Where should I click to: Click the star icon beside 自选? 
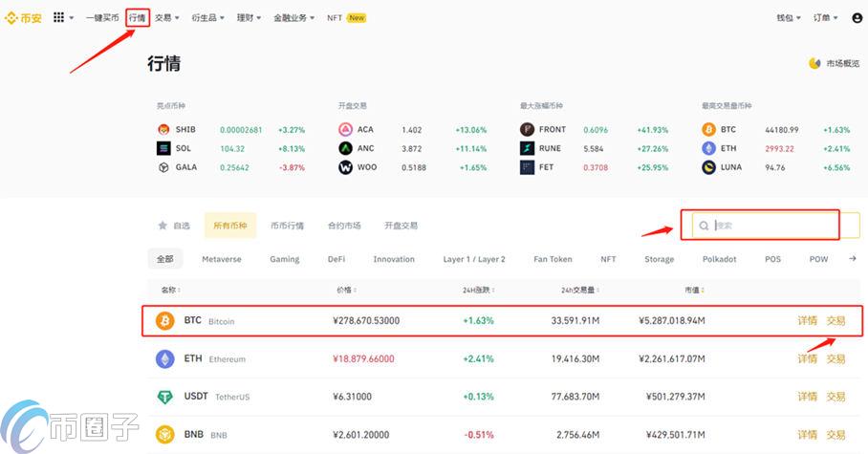pos(163,227)
